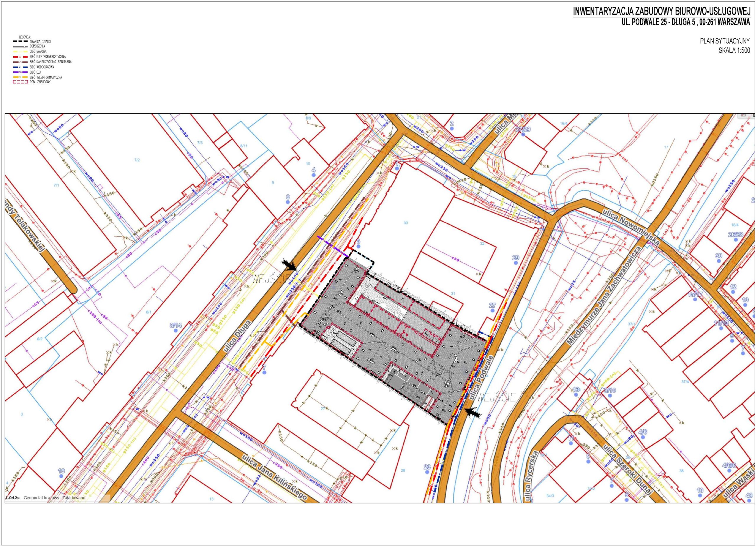Click the 'Sieć Teleinformatyczna' legend entry
Viewport: 756px width, 546px height.
pyautogui.click(x=46, y=77)
